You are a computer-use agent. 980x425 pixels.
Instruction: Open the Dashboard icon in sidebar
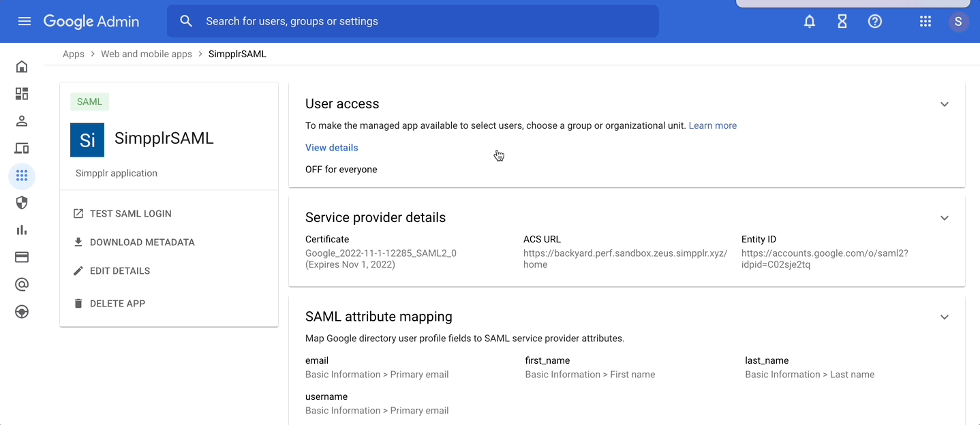[21, 93]
